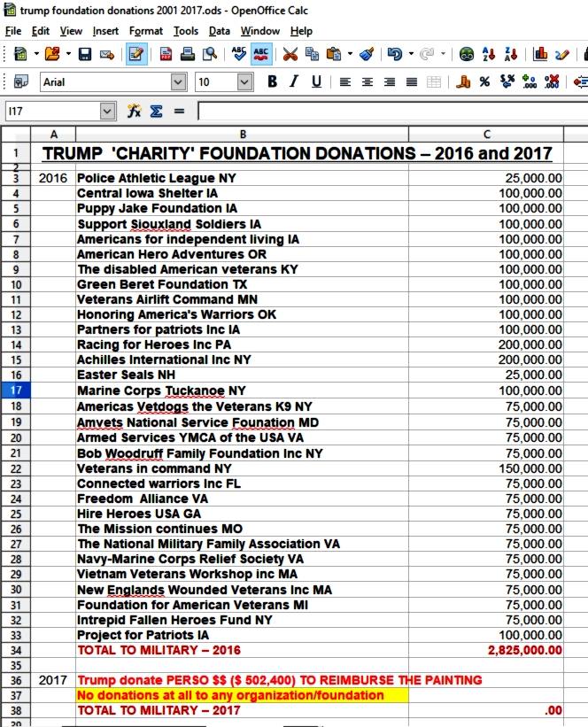
Task: Select row 17 header
Action: (x=16, y=391)
